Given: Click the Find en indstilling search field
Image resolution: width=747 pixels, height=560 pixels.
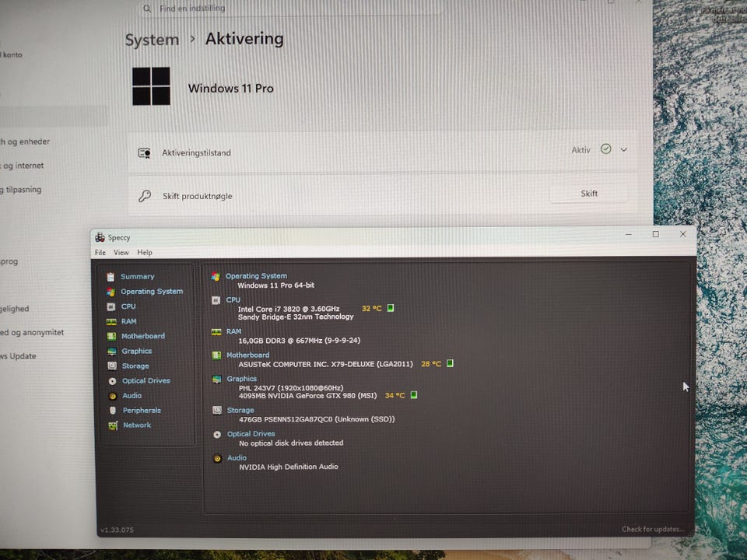Looking at the screenshot, I should pos(290,8).
